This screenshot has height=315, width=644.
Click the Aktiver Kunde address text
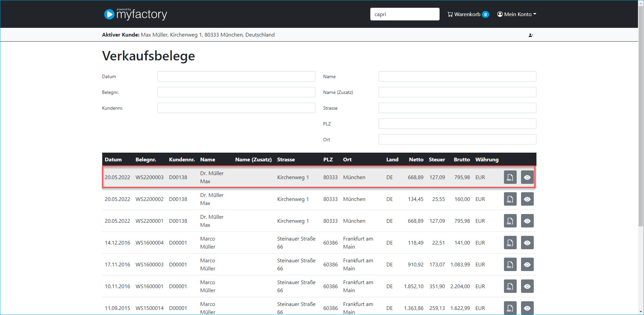click(x=208, y=35)
